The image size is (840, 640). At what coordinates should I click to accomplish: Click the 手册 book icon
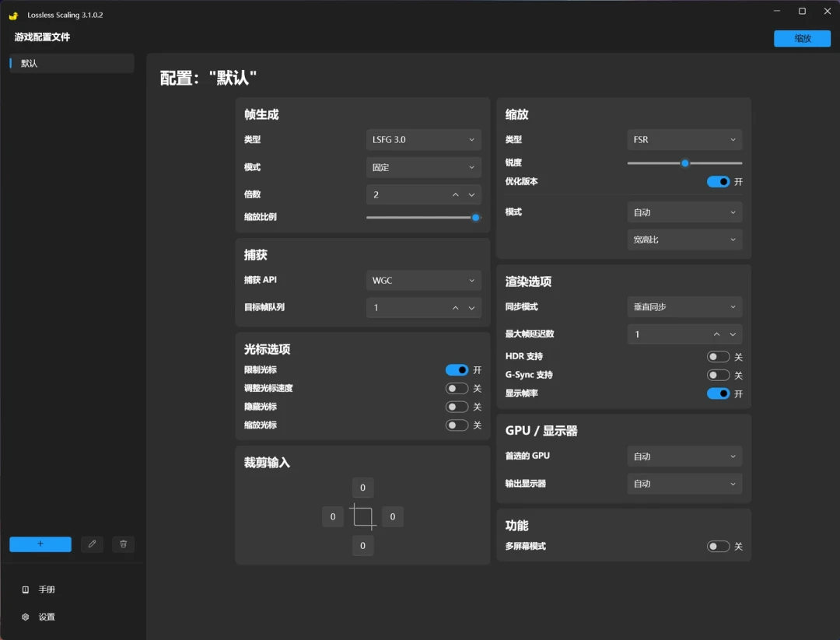[x=25, y=589]
